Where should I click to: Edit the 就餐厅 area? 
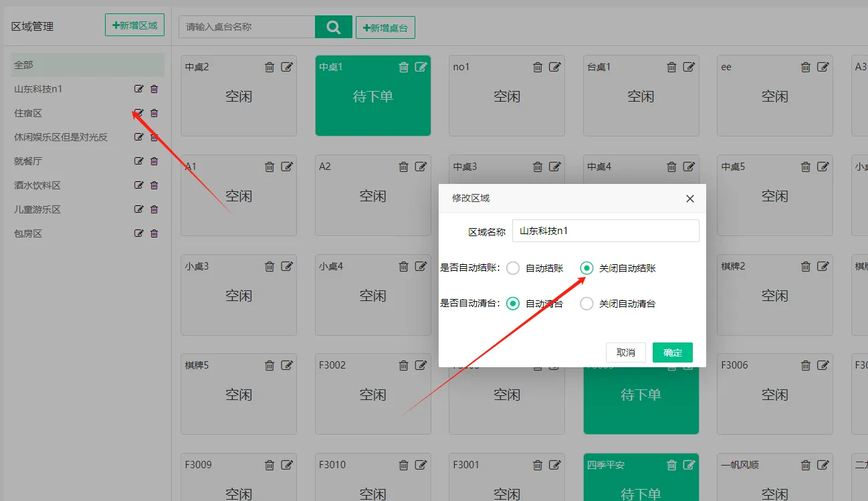click(139, 161)
